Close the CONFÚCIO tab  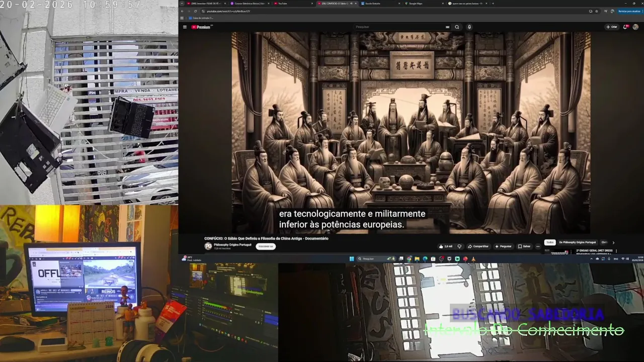click(x=356, y=4)
